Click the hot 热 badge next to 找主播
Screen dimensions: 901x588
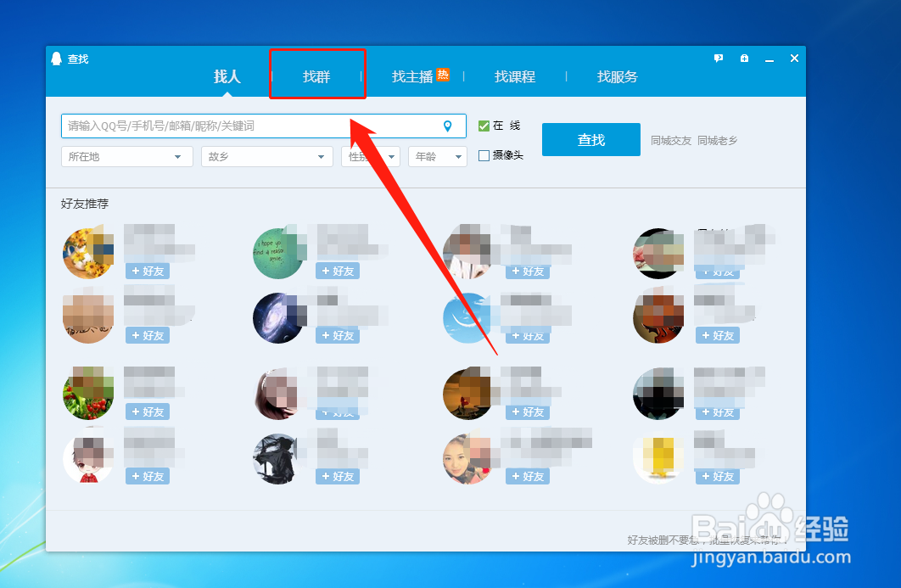tap(443, 75)
